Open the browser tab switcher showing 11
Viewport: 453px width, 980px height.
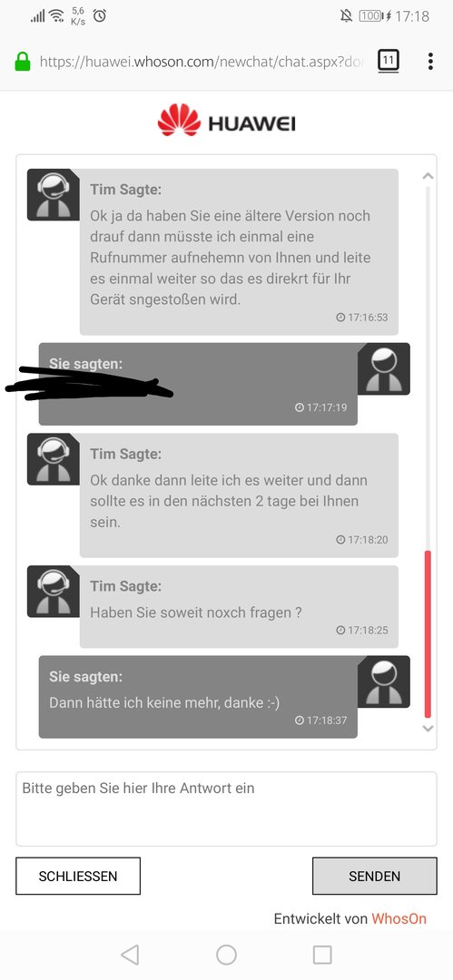pos(389,62)
